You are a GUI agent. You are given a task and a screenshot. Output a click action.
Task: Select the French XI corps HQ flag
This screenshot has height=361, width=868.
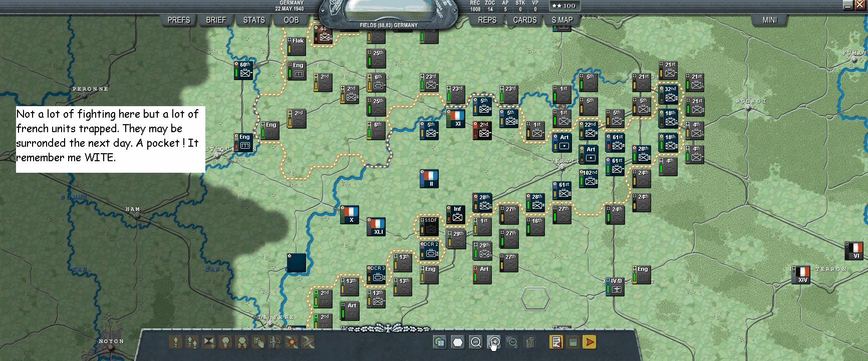[x=456, y=119]
